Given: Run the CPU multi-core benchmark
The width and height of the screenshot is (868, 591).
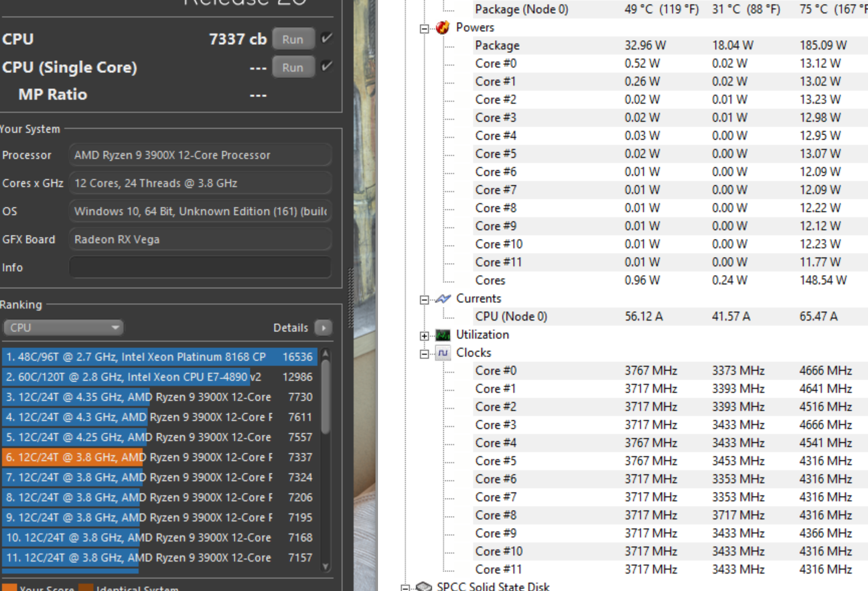Looking at the screenshot, I should tap(293, 39).
